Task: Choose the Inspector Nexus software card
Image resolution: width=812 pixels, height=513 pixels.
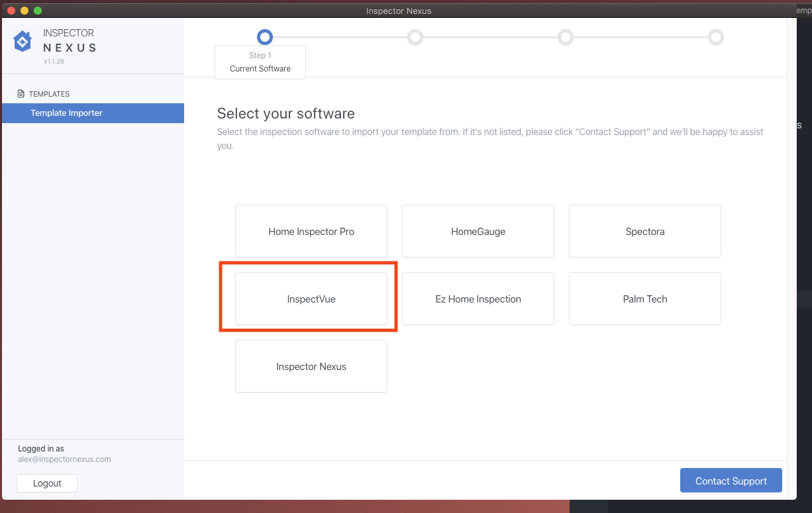Action: [x=311, y=367]
